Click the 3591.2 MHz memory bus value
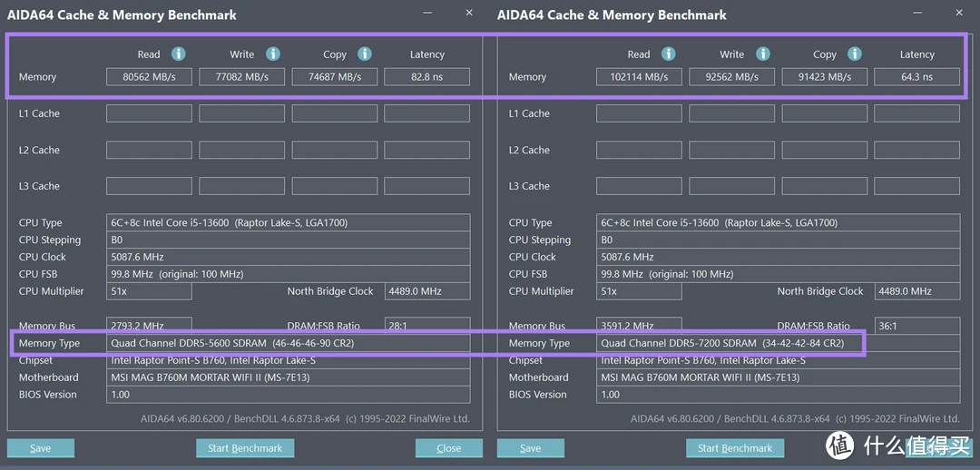The height and width of the screenshot is (470, 980). point(639,326)
